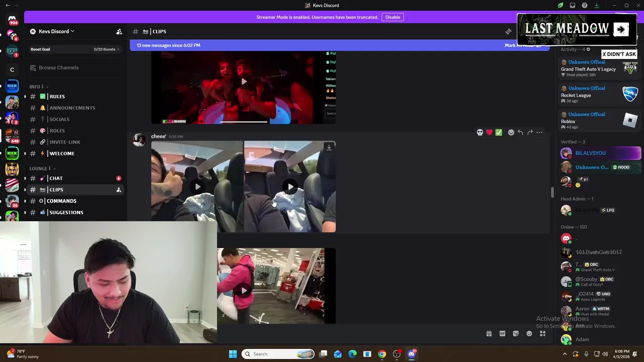
Task: Open the first KICK server icon
Action: (x=12, y=85)
